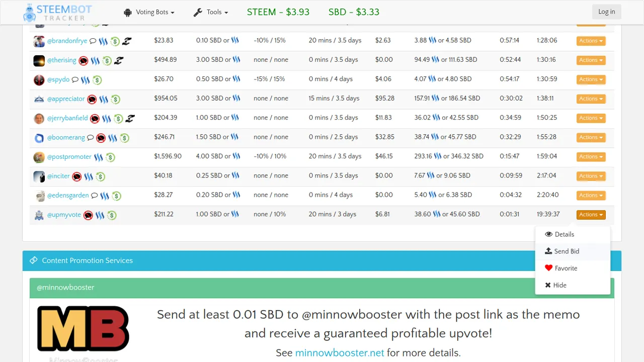The image size is (644, 362).
Task: Open the @inciter profile link
Action: 58,176
